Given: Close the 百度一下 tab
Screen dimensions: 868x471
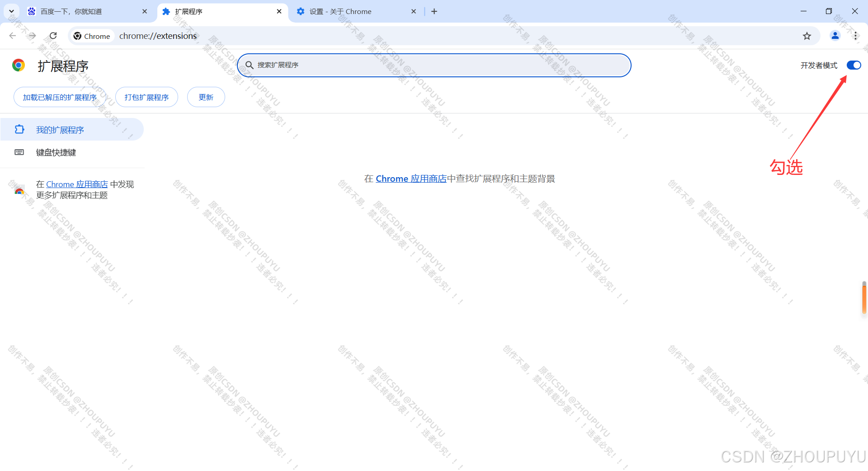Looking at the screenshot, I should pyautogui.click(x=145, y=11).
